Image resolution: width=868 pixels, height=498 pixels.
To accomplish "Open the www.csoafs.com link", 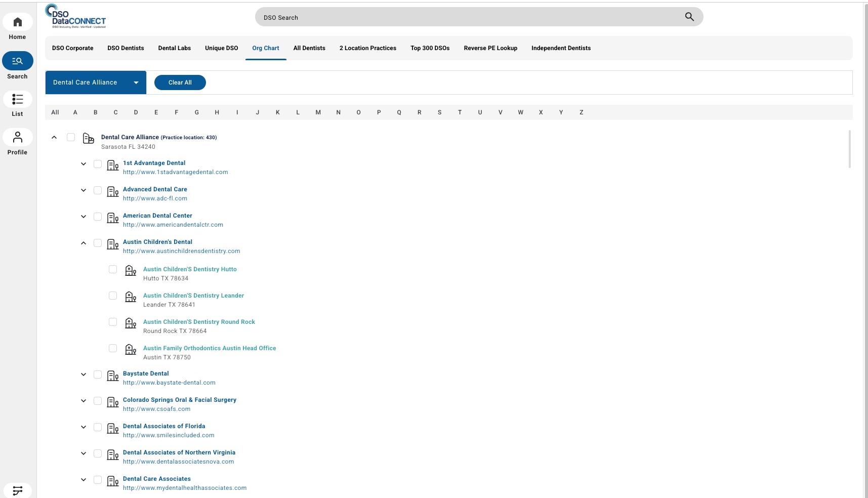I will [x=156, y=409].
